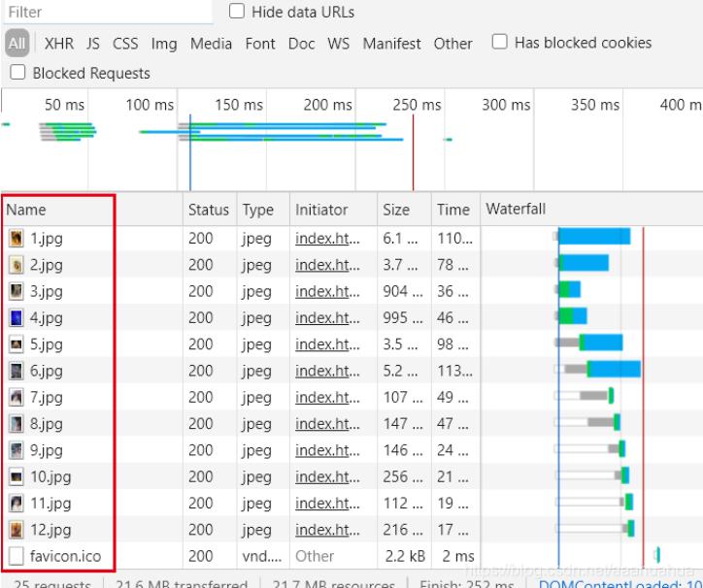Click the 9.jpg file thumbnail icon
This screenshot has width=703, height=588.
tap(16, 450)
